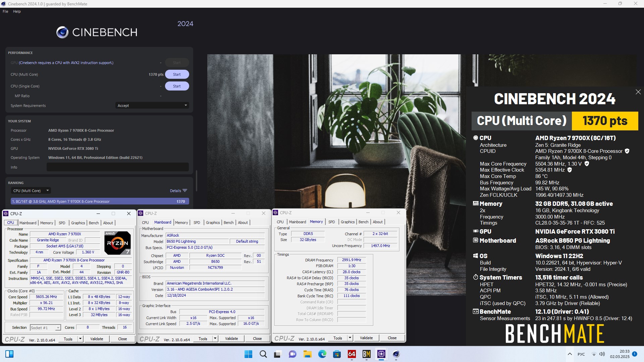Open the Bench tab in first CPU-Z window
The width and height of the screenshot is (644, 362).
[94, 223]
